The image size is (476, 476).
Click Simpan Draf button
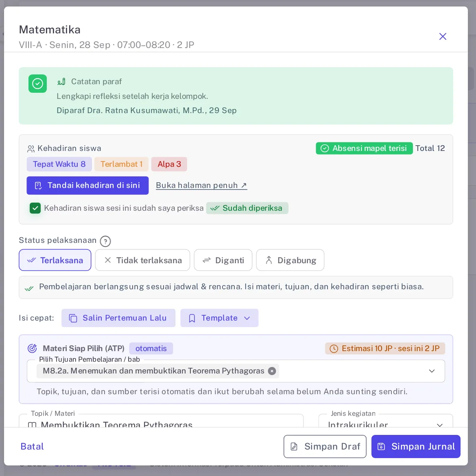coord(325,447)
